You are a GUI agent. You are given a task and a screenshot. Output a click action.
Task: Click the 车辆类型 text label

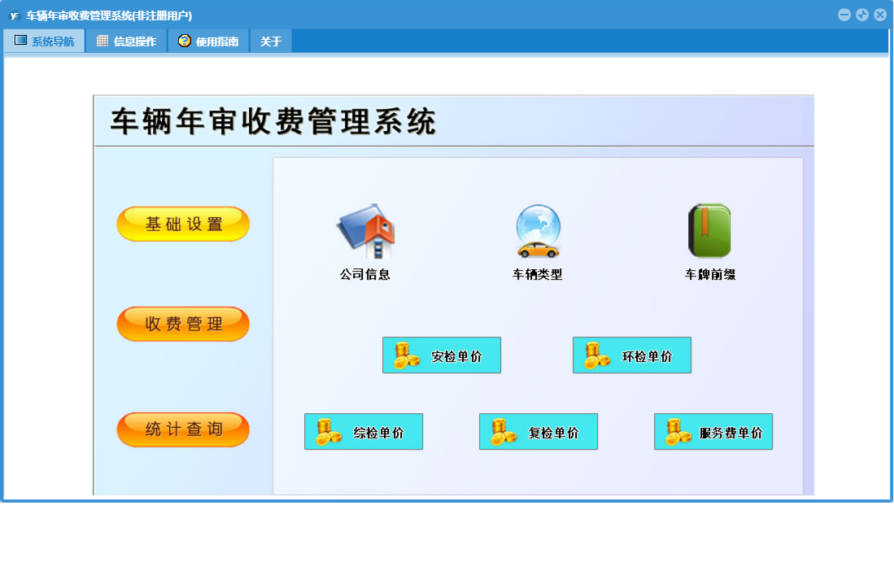pyautogui.click(x=538, y=275)
